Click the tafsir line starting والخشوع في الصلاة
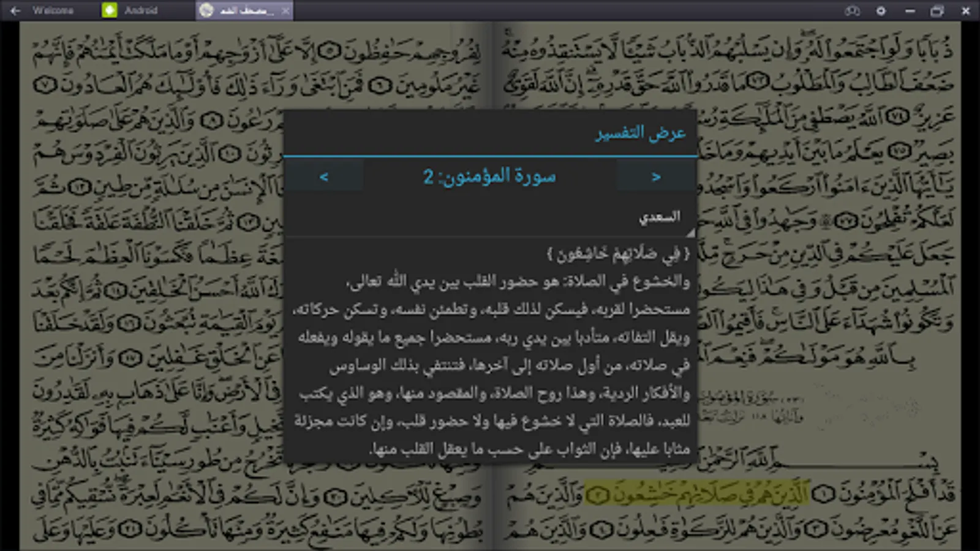 518,282
